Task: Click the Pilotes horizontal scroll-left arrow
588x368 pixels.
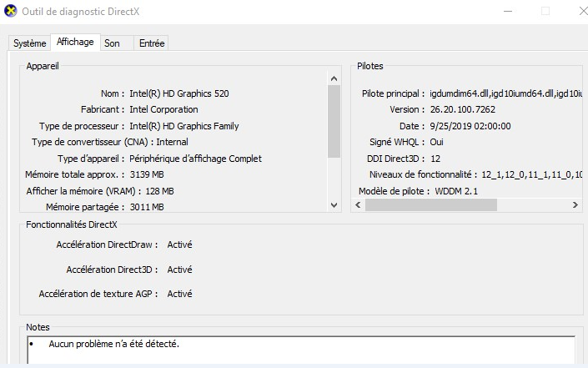Action: coord(359,205)
